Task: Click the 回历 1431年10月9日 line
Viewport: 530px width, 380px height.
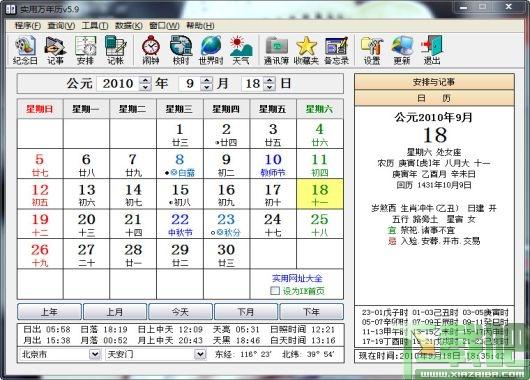Action: [x=434, y=185]
